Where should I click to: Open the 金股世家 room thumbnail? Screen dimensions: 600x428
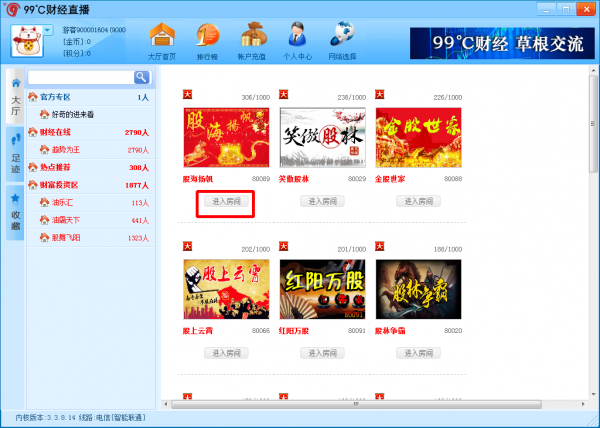pyautogui.click(x=419, y=138)
